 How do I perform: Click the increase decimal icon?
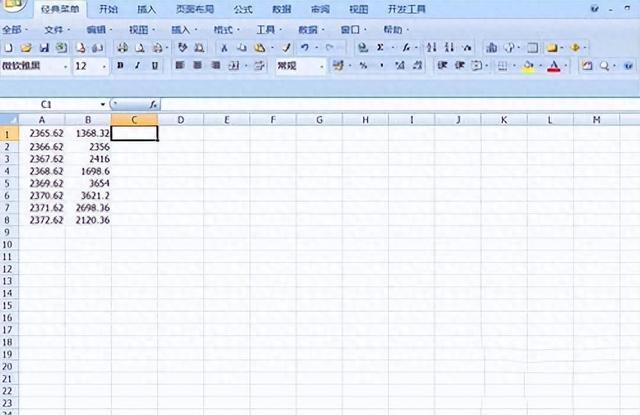pos(400,66)
